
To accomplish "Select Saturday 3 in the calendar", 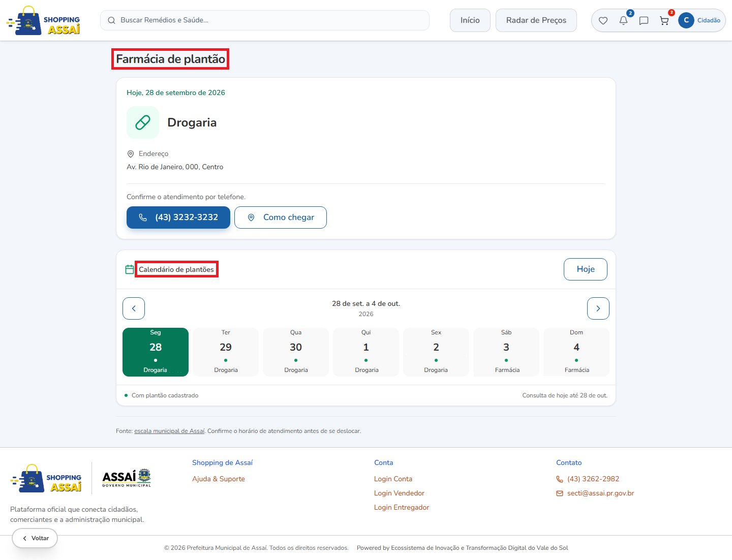I will point(506,352).
